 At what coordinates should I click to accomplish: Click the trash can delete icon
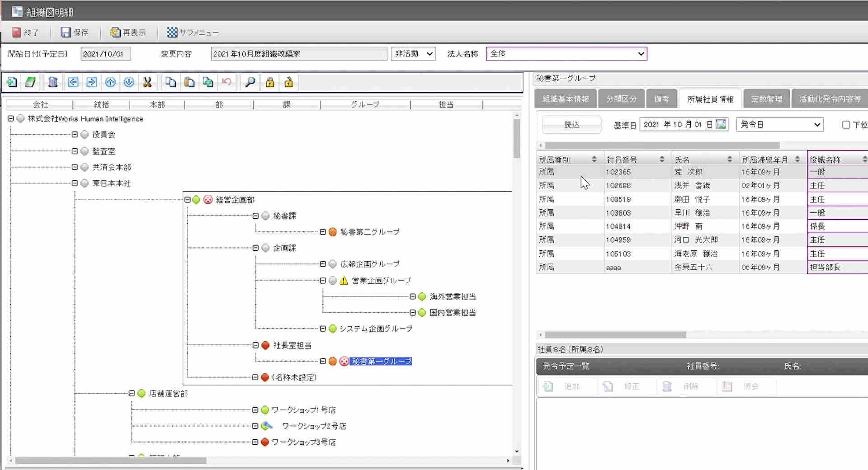[53, 82]
